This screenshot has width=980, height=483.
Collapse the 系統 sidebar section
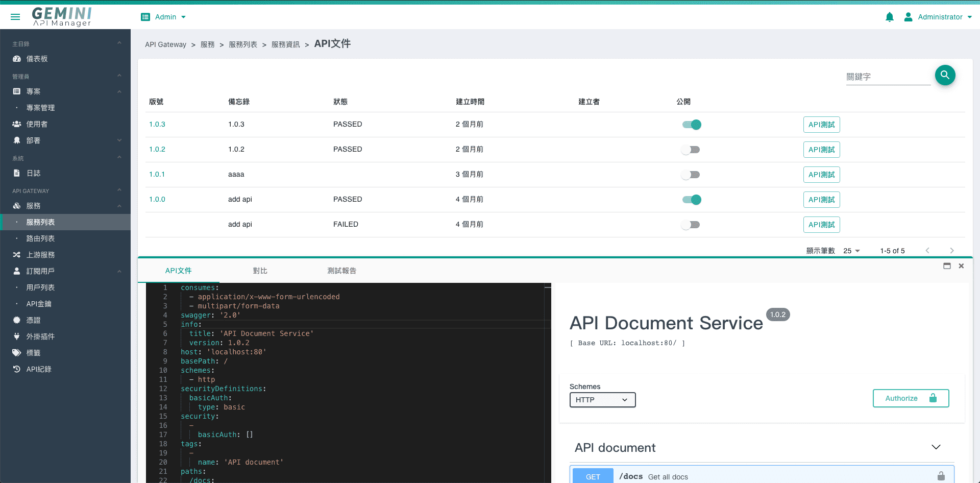(x=119, y=157)
